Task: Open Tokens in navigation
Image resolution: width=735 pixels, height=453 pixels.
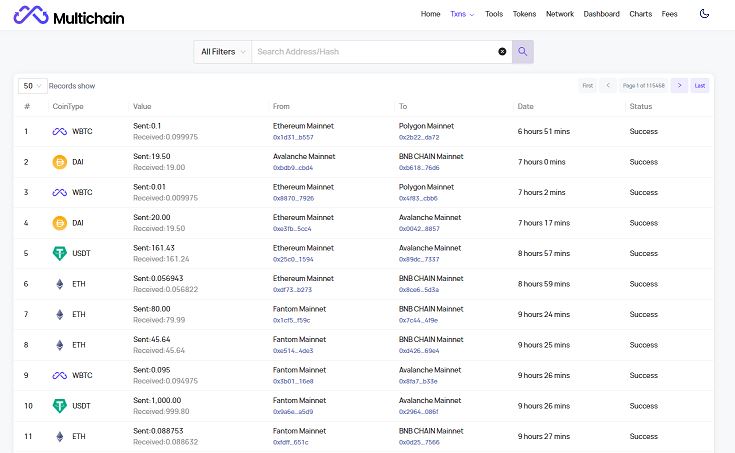Action: tap(524, 14)
